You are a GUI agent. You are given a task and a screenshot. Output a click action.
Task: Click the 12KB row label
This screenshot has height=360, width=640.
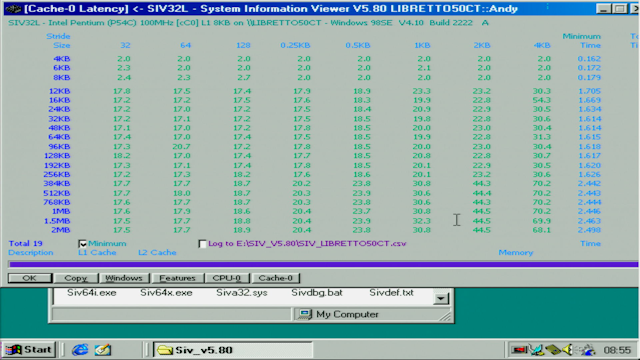[59, 91]
